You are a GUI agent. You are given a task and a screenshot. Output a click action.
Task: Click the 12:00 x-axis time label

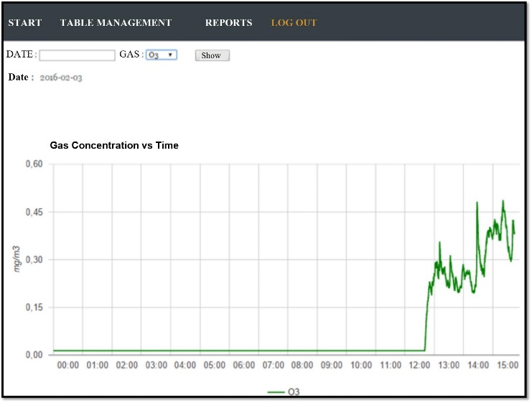(419, 366)
